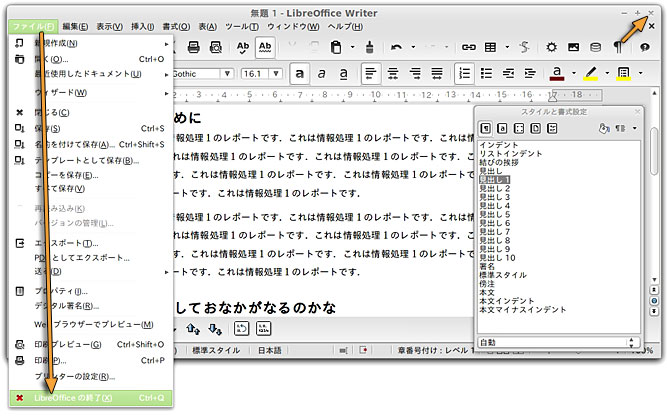This screenshot has height=416, width=667.
Task: Show paragraph styles in Styles panel
Action: 485,128
